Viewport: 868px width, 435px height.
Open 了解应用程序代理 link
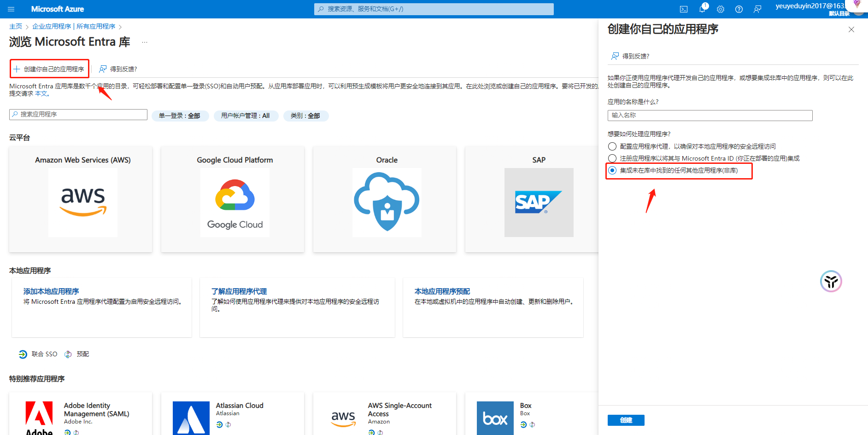[x=239, y=291]
